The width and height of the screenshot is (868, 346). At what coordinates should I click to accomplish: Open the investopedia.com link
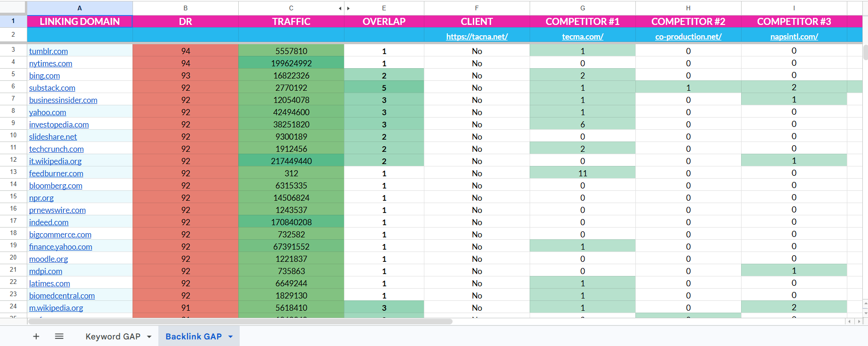[59, 125]
